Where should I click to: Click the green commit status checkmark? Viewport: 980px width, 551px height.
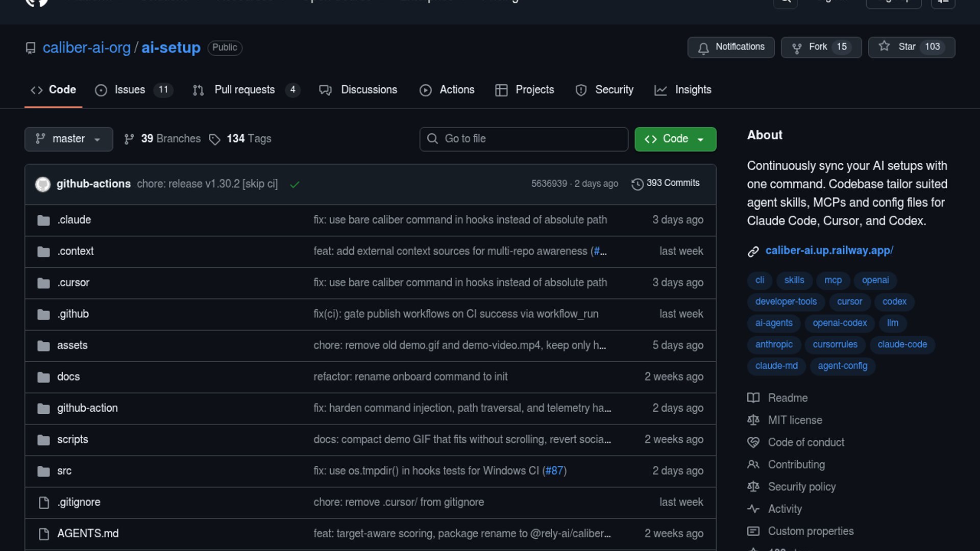[295, 185]
